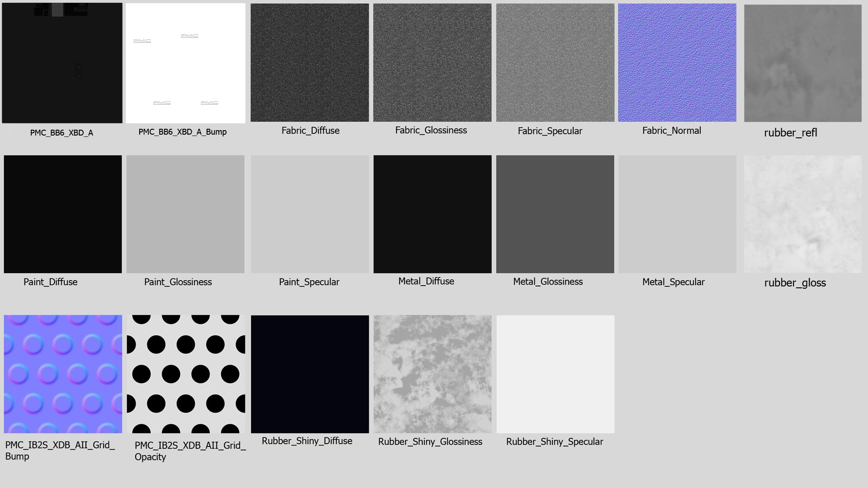
Task: Click the black Paint_Diffuse swatch
Action: (x=63, y=214)
